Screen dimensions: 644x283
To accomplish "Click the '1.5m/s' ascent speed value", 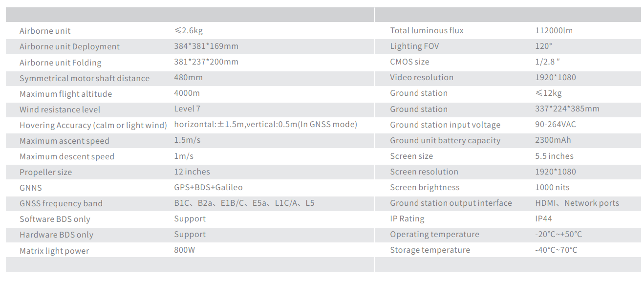I will (187, 140).
